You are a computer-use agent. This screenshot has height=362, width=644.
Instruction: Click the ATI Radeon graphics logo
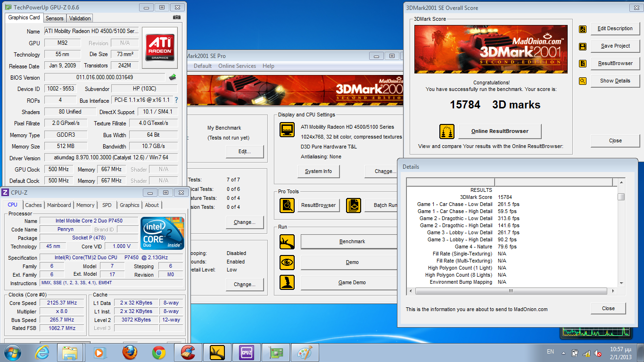[x=160, y=47]
